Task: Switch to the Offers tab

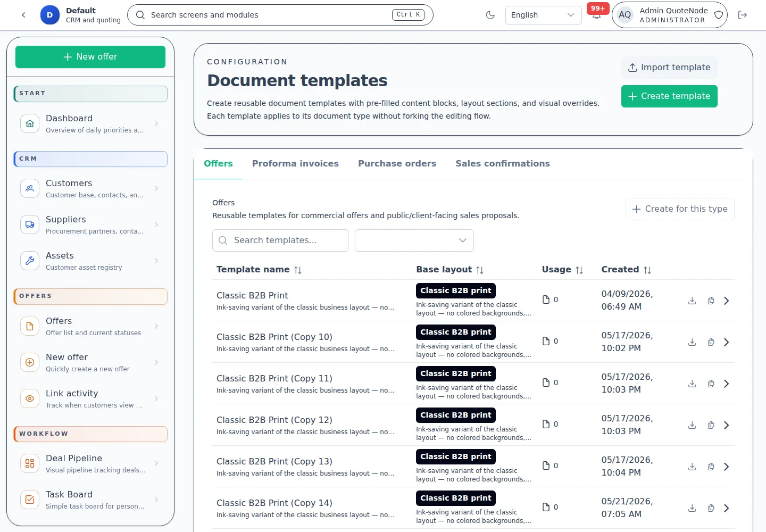Action: [x=218, y=164]
